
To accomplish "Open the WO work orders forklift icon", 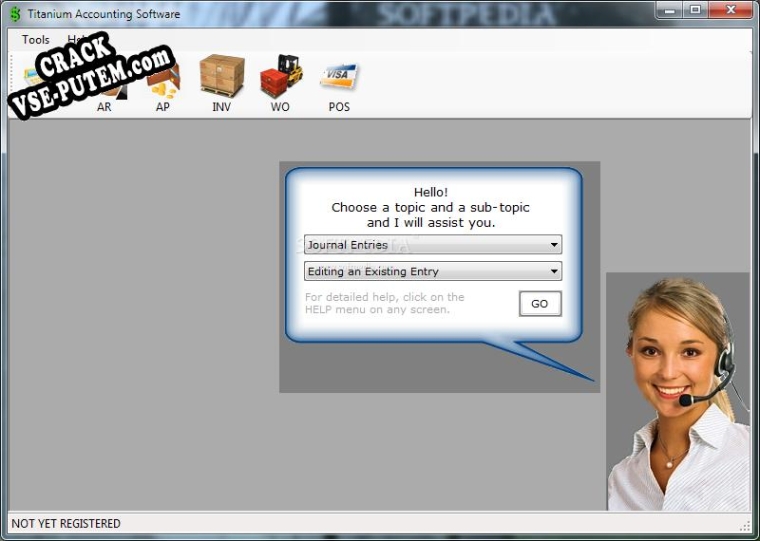I will [x=281, y=83].
